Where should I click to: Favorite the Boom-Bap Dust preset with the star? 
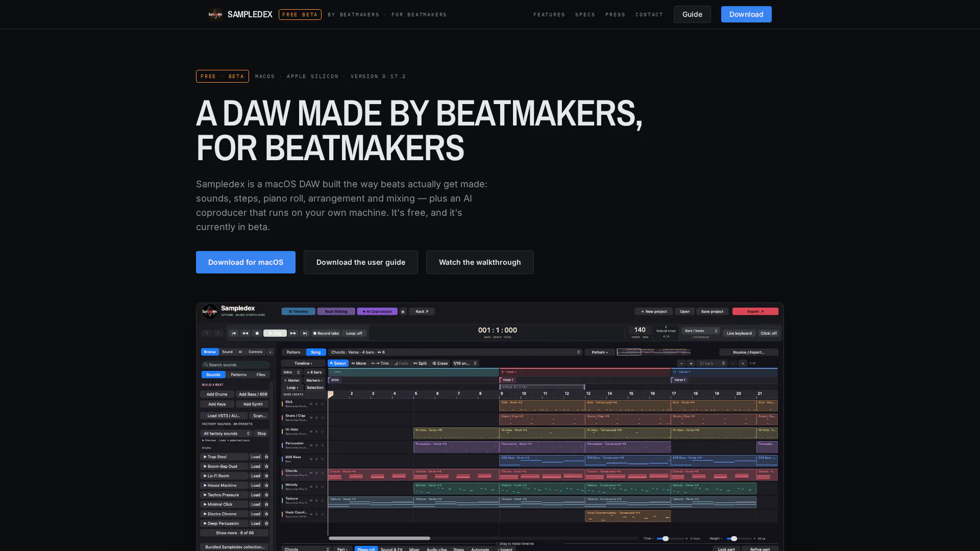266,466
